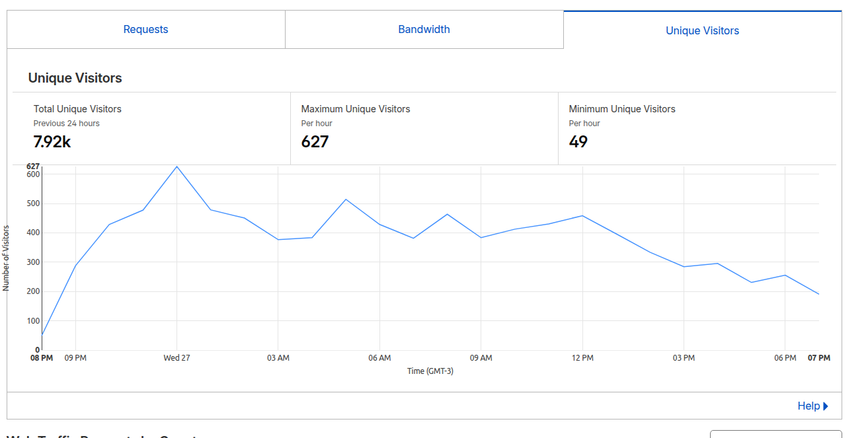
Task: Click the 03 AM axis label
Action: point(278,358)
